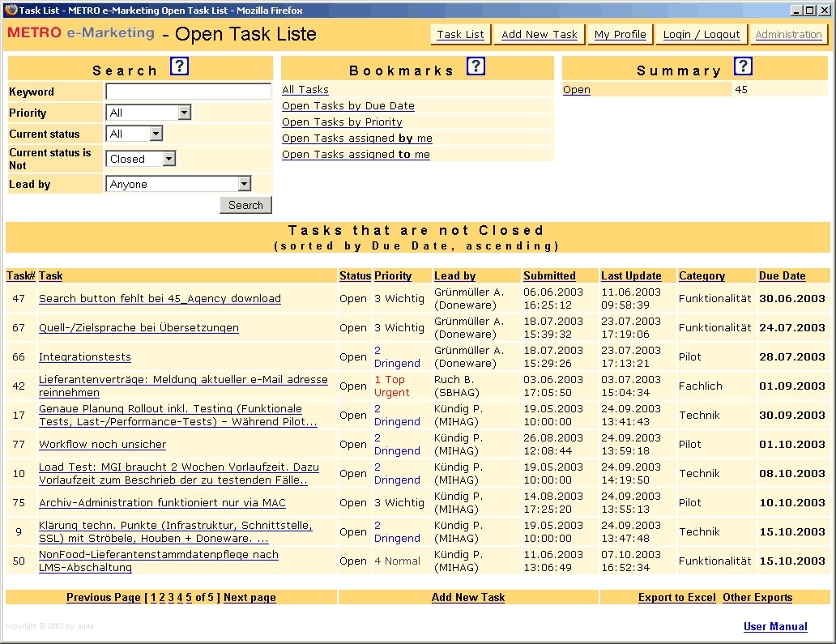The height and width of the screenshot is (644, 836).
Task: Open the Lead by dropdown
Action: (178, 184)
